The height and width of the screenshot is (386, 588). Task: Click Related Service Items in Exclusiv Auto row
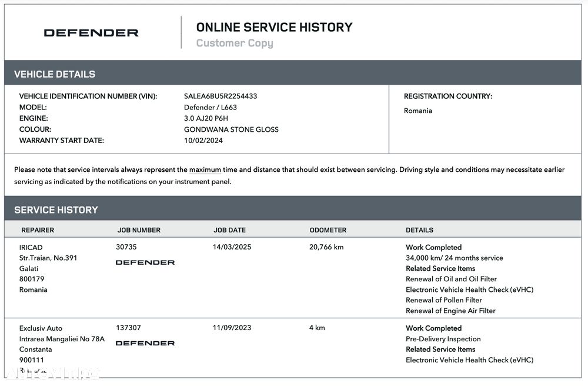click(x=440, y=350)
